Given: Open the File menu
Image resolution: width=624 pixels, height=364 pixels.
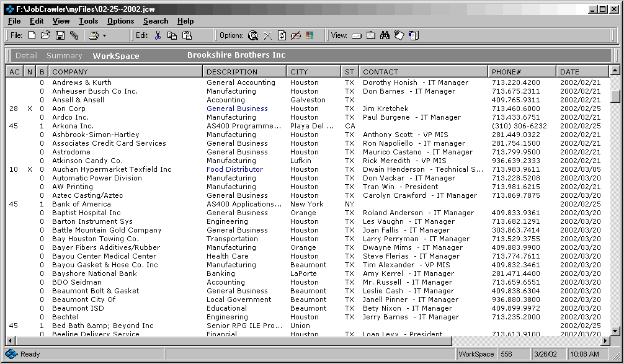Looking at the screenshot, I should tap(14, 21).
